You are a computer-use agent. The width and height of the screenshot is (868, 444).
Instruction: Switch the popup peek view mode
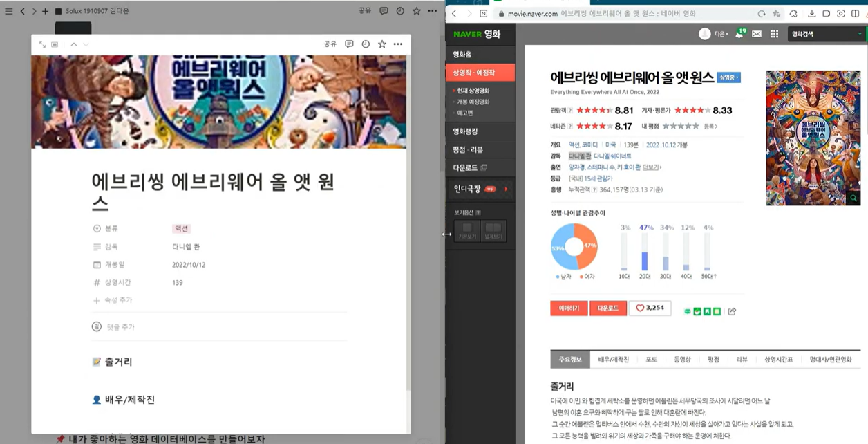[x=55, y=44]
